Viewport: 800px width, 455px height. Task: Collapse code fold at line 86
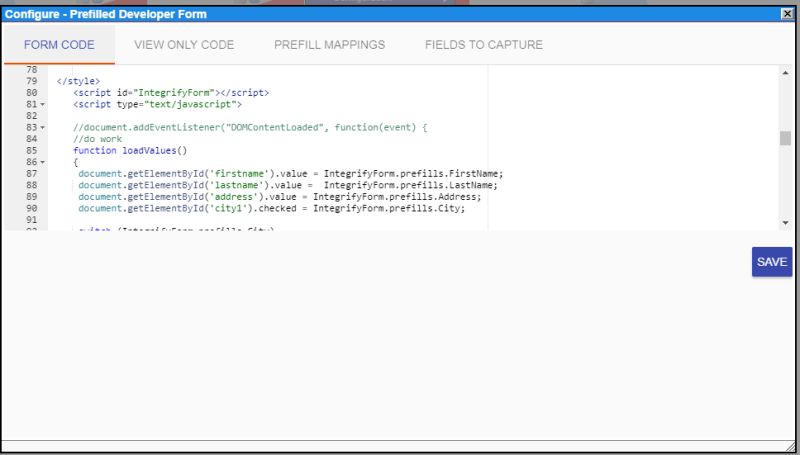(x=42, y=162)
